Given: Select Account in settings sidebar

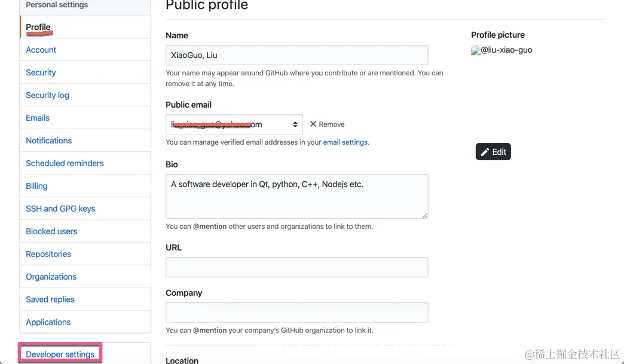Looking at the screenshot, I should pyautogui.click(x=41, y=50).
